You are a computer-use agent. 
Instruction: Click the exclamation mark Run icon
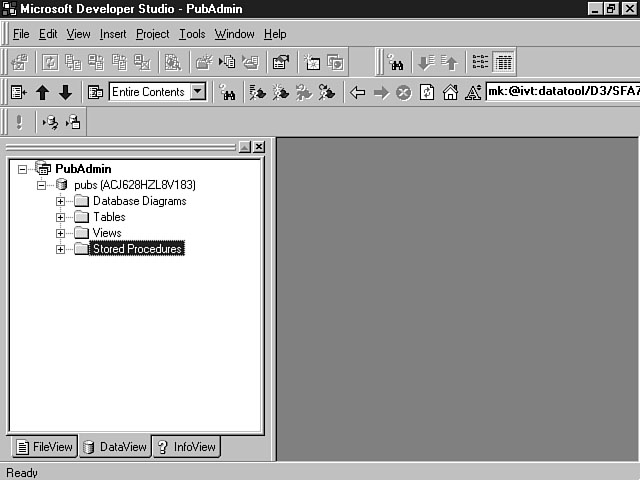[19, 122]
